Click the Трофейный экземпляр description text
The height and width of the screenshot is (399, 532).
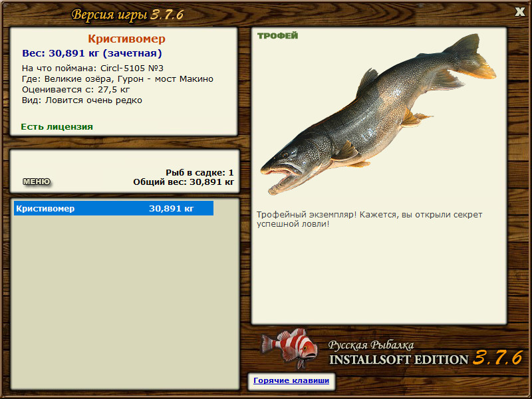pyautogui.click(x=369, y=219)
